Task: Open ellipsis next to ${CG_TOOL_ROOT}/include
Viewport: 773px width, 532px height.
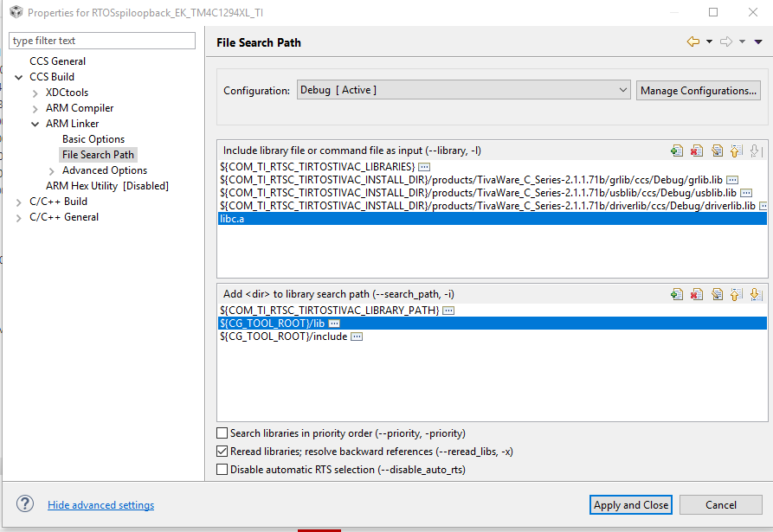Action: click(x=357, y=337)
